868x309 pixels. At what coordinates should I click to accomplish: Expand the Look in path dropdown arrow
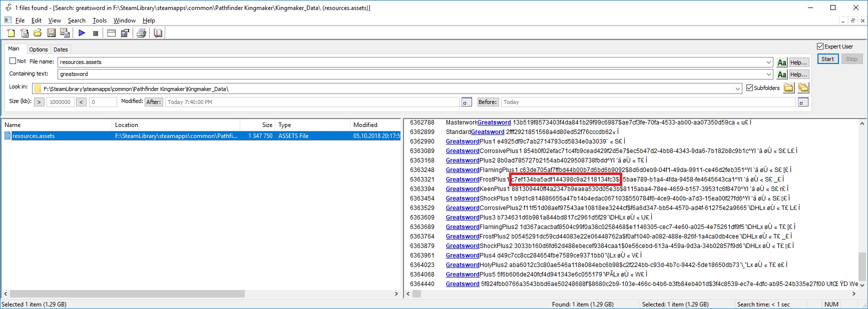738,89
